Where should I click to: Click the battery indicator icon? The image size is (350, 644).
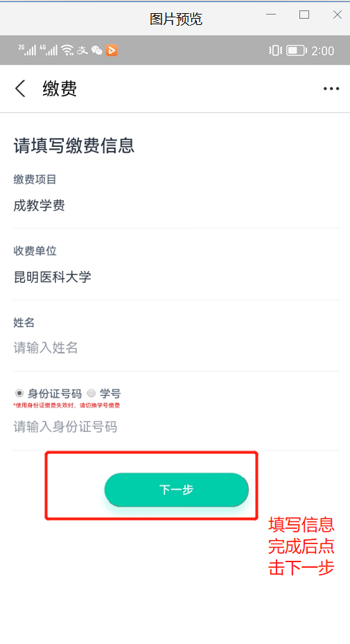point(297,51)
